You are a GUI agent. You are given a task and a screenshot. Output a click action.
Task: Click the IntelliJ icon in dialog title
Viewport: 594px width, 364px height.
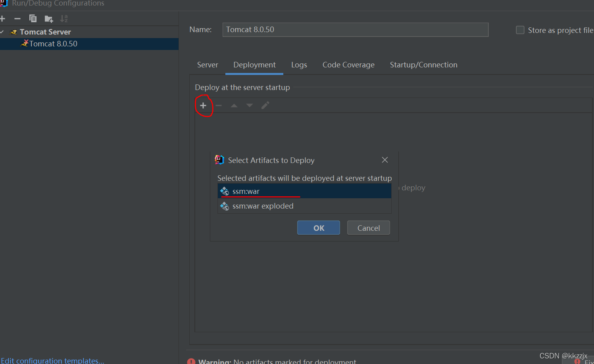[x=219, y=160]
